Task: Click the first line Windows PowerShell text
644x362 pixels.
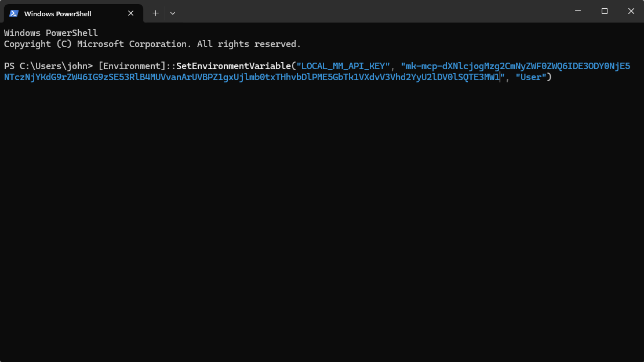Action: coord(51,33)
